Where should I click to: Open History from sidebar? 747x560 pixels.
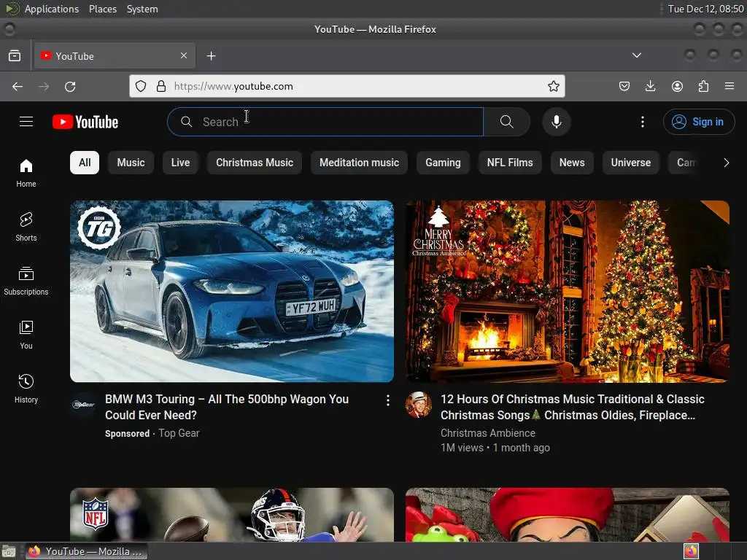[26, 389]
